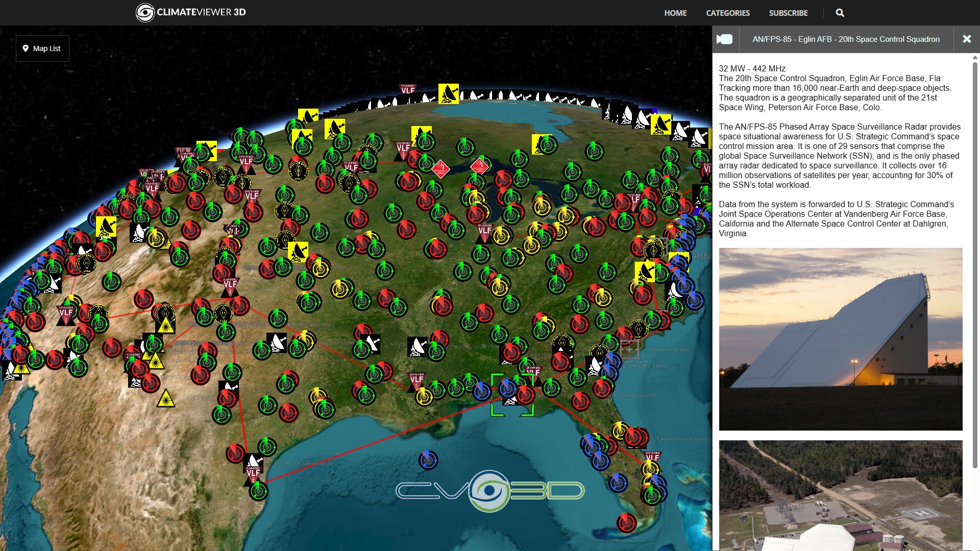Viewport: 980px width, 551px height.
Task: Go to the HOME page
Action: click(x=675, y=13)
